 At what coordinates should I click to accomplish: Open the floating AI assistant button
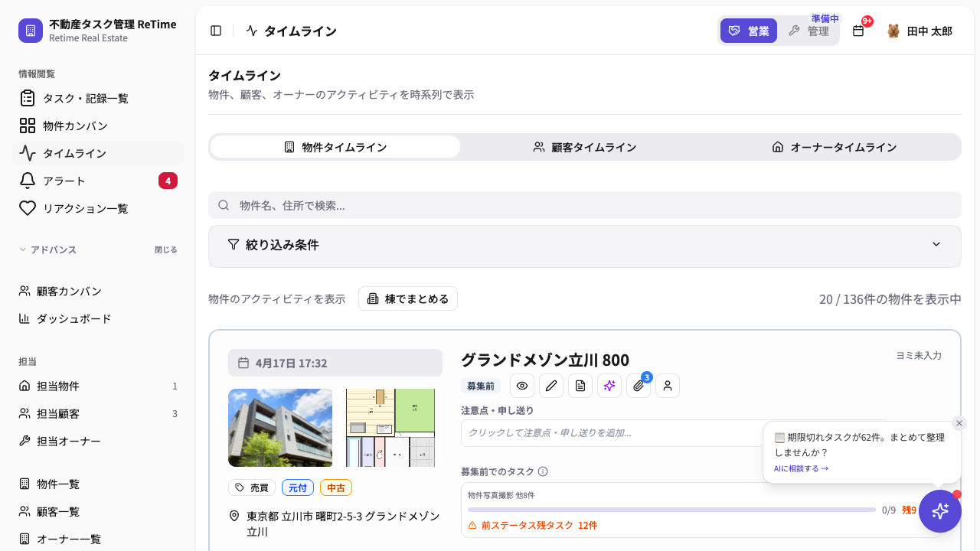940,511
